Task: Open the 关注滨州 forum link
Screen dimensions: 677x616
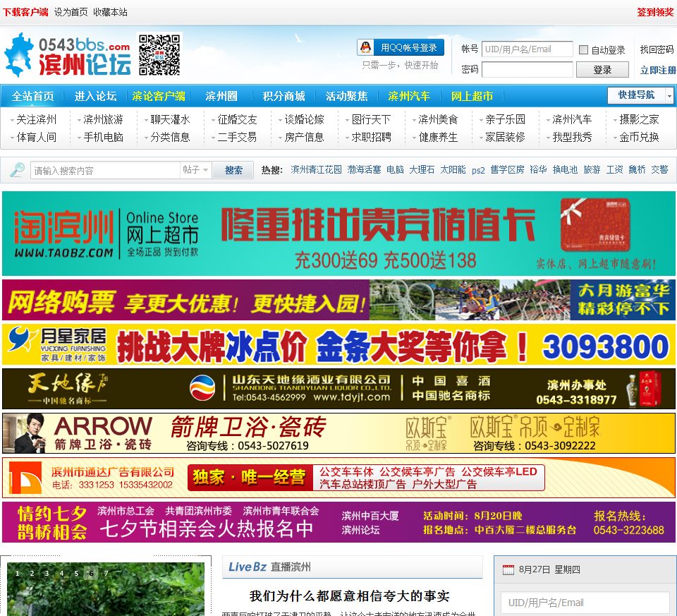Action: point(36,119)
